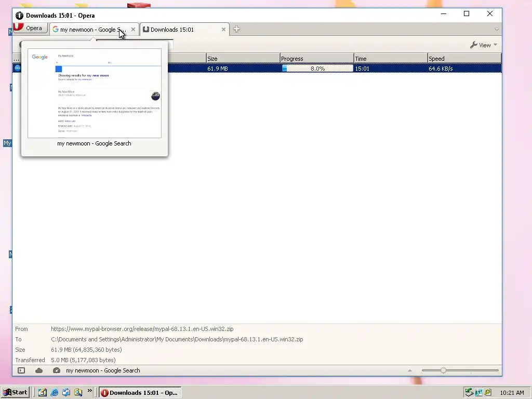Click the 61.9 MB (64,835,360 bytes) size value
Viewport: 532px width, 399px height.
[86, 350]
